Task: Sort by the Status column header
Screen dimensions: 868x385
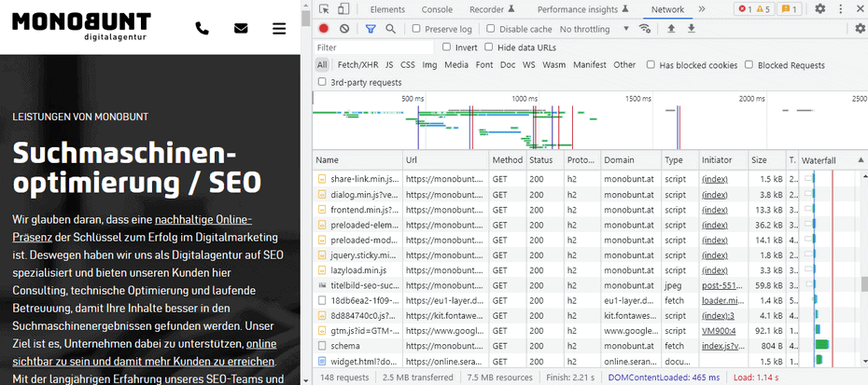Action: [543, 159]
